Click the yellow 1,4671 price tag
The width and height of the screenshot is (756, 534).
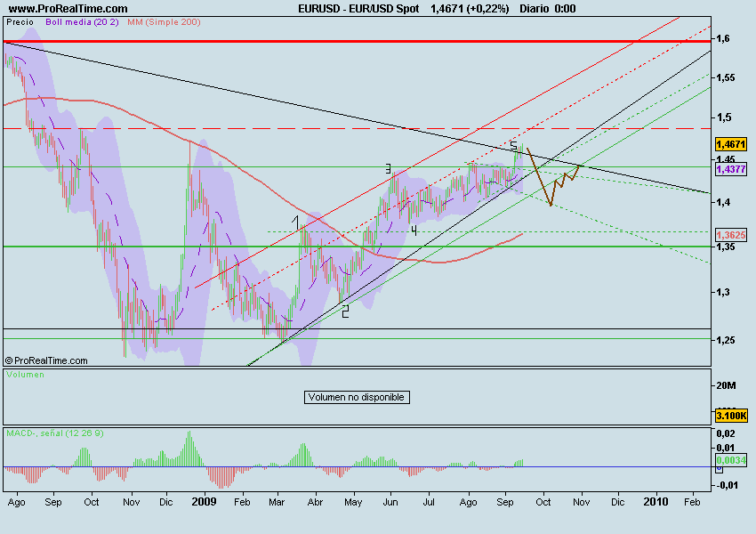[x=731, y=144]
